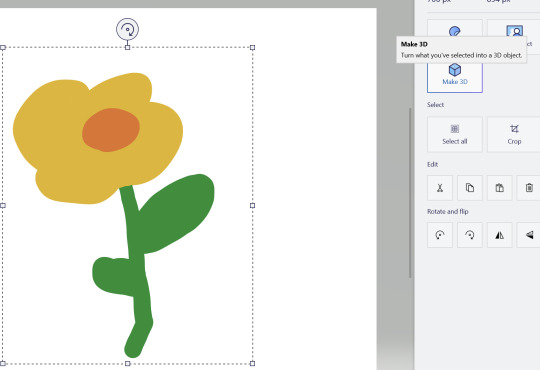Screen dimensions: 540x370
Task: Choose the Magic select tool
Action: point(515,36)
